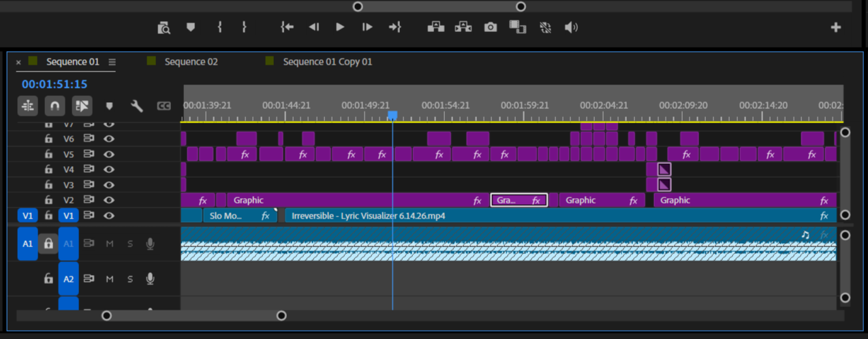Step forward one frame
The width and height of the screenshot is (868, 339).
click(x=367, y=27)
